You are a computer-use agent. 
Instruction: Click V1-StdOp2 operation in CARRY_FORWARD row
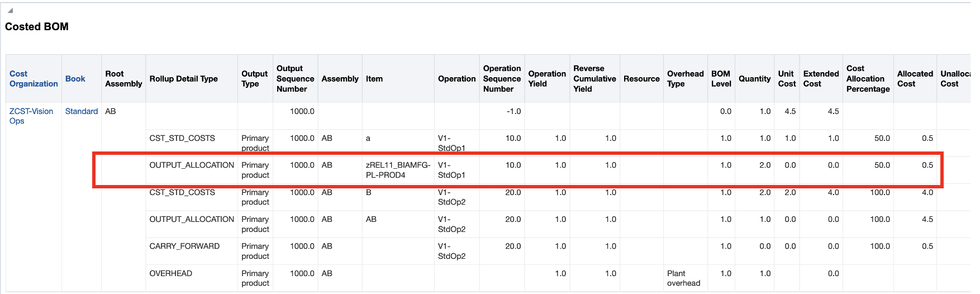[451, 251]
